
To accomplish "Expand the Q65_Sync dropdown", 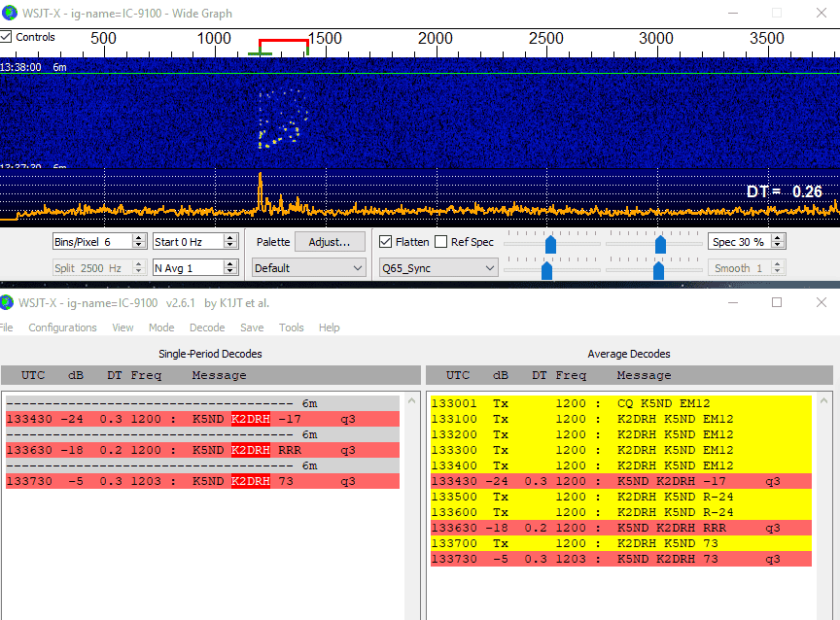I will 437,267.
